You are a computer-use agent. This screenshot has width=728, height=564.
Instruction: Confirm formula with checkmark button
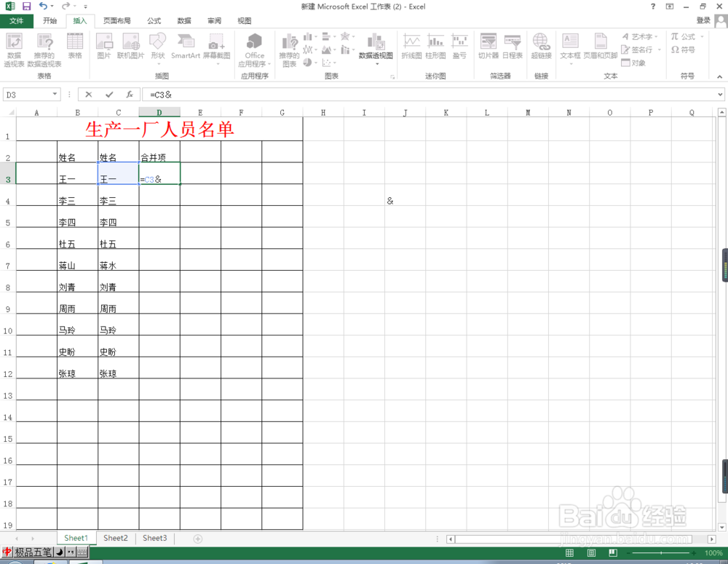point(109,95)
